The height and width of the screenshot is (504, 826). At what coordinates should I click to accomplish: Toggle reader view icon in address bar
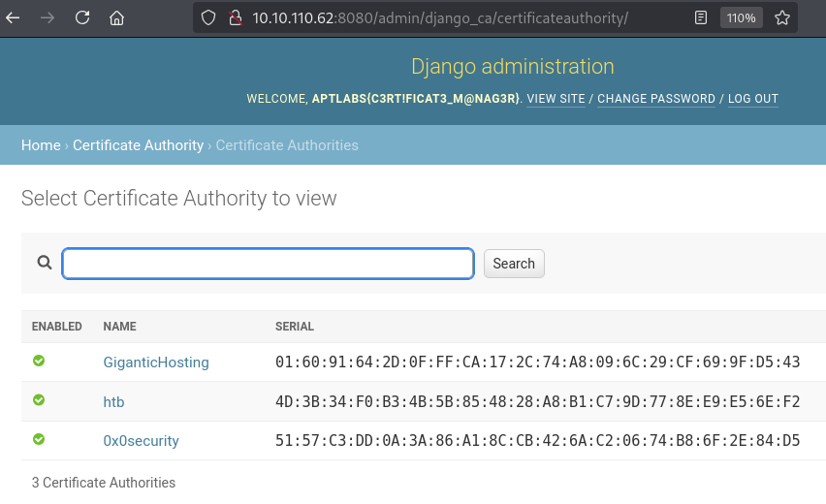(x=701, y=17)
